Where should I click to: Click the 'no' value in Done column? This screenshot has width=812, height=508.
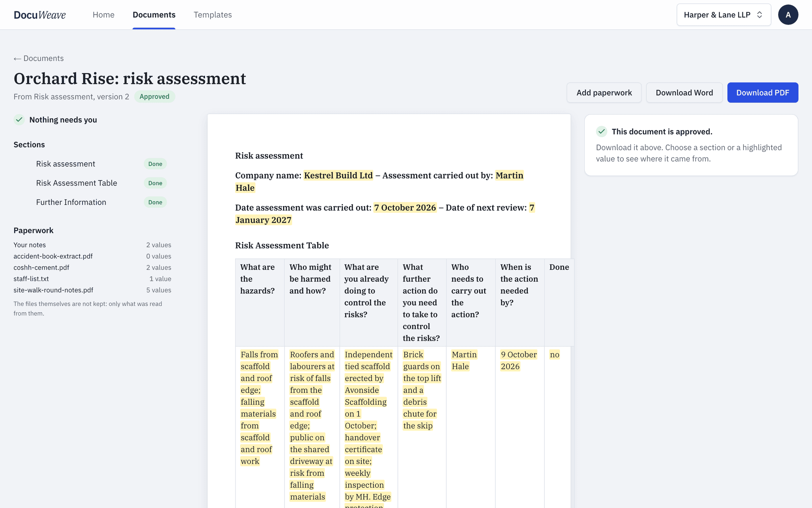click(x=555, y=355)
